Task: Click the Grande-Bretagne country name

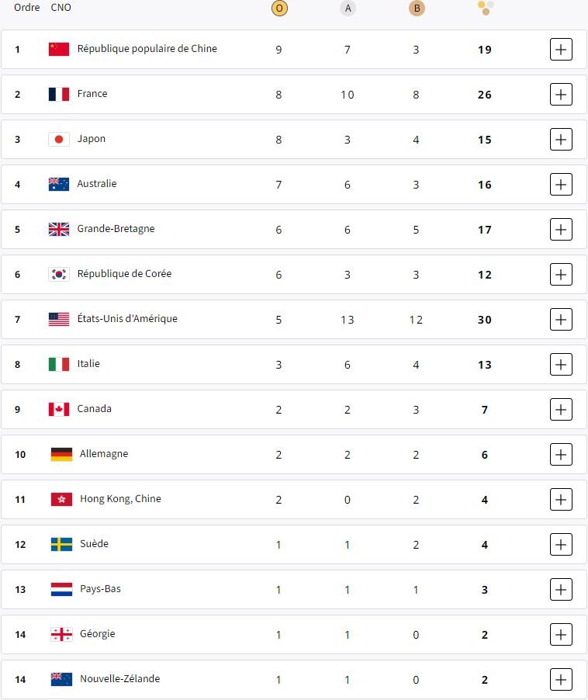Action: click(116, 229)
